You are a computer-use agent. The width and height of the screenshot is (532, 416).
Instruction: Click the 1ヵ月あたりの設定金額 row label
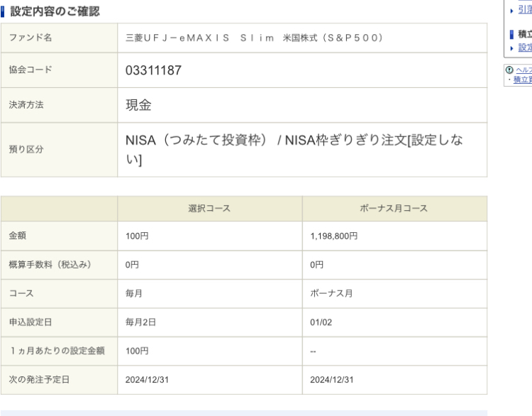pyautogui.click(x=57, y=351)
